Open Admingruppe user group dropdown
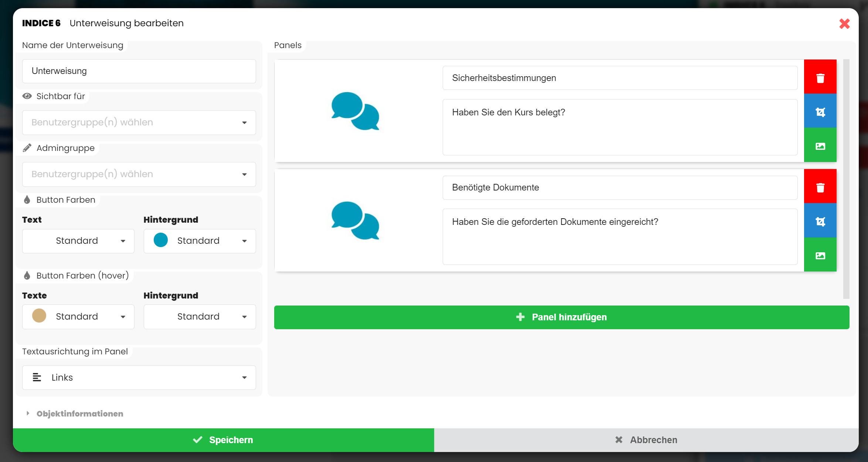 coord(139,174)
